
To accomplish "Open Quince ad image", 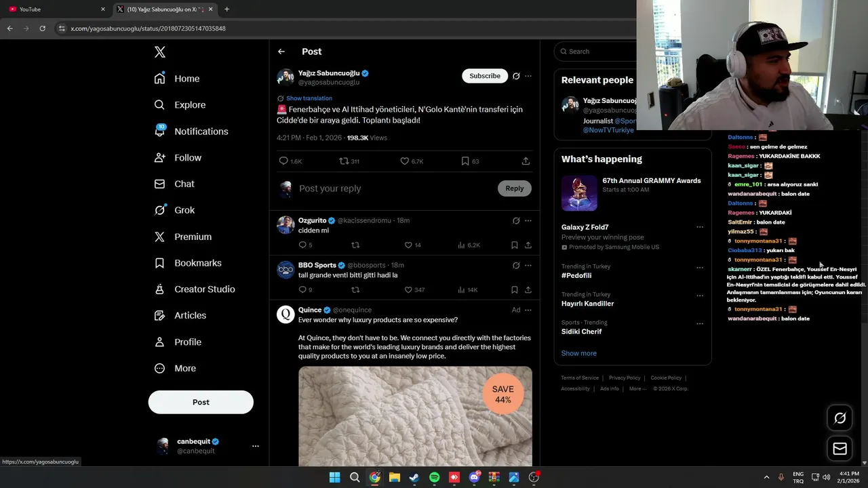I will (415, 416).
